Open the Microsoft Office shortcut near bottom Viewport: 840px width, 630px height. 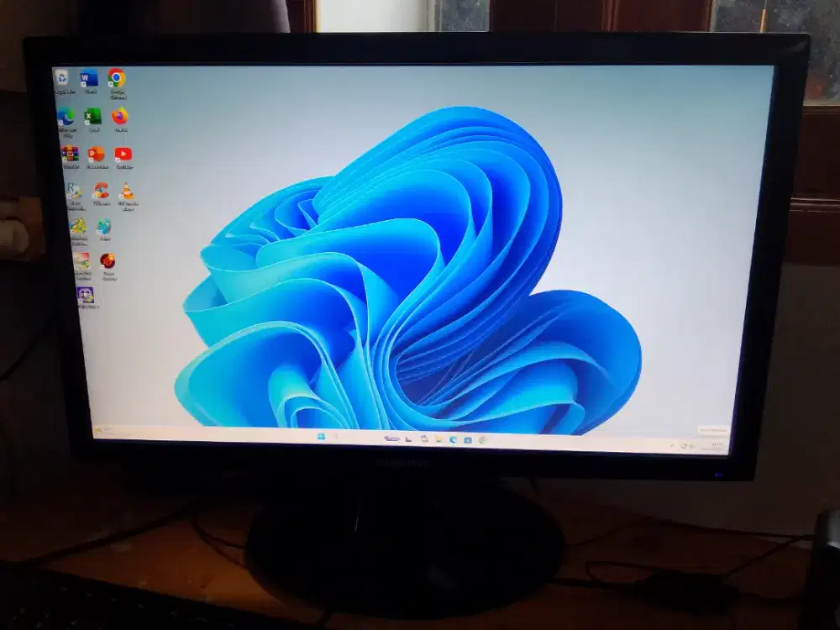click(x=87, y=293)
